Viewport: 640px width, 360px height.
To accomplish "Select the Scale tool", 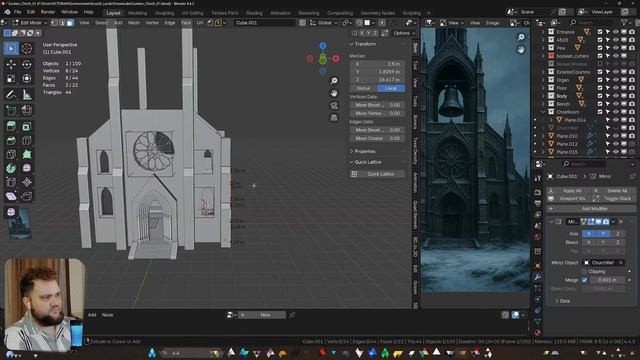I will click(x=11, y=78).
